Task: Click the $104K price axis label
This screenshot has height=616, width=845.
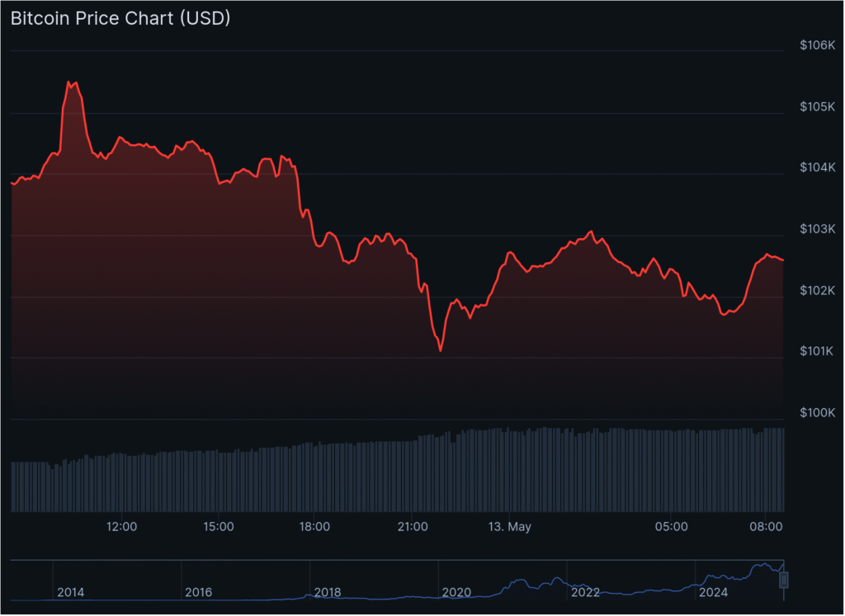Action: pyautogui.click(x=817, y=167)
